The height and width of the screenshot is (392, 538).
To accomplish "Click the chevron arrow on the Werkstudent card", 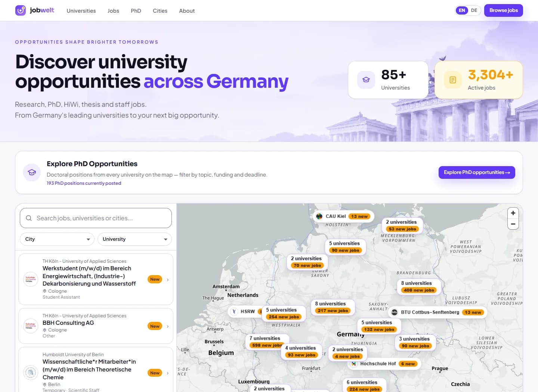I will click(167, 280).
